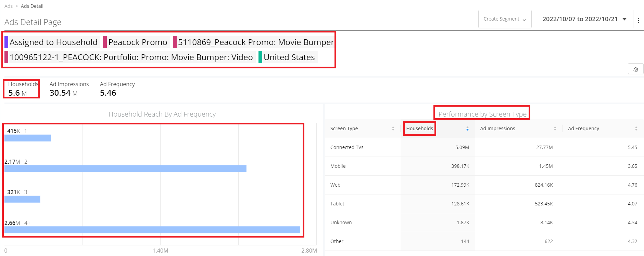Viewport: 644px width, 256px height.
Task: Click the Ads Detail breadcrumb
Action: click(x=32, y=6)
